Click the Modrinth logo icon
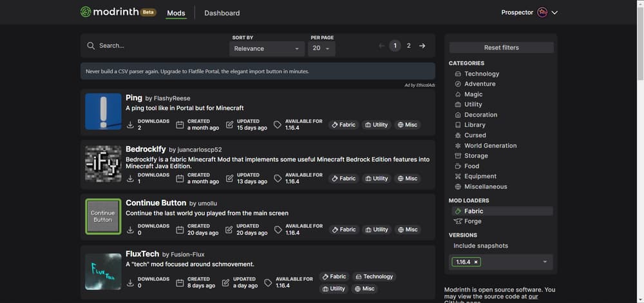Screen dimensions: 644x303 pyautogui.click(x=86, y=12)
